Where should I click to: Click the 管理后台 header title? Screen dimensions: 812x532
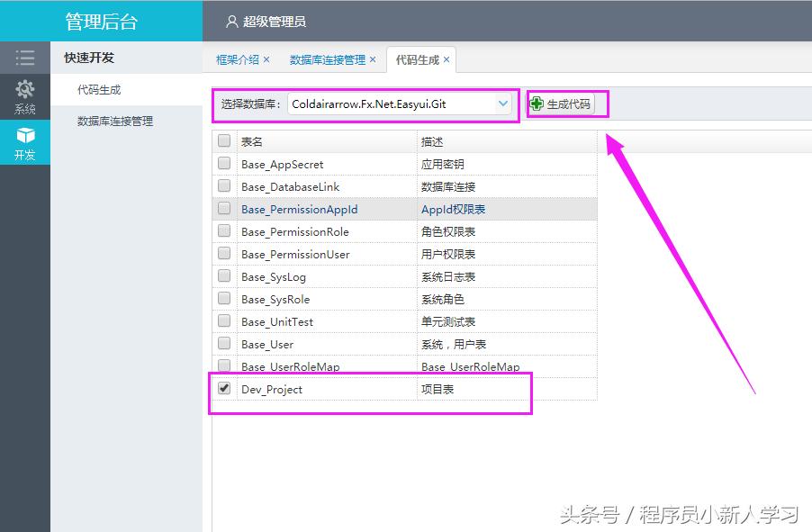tap(101, 19)
